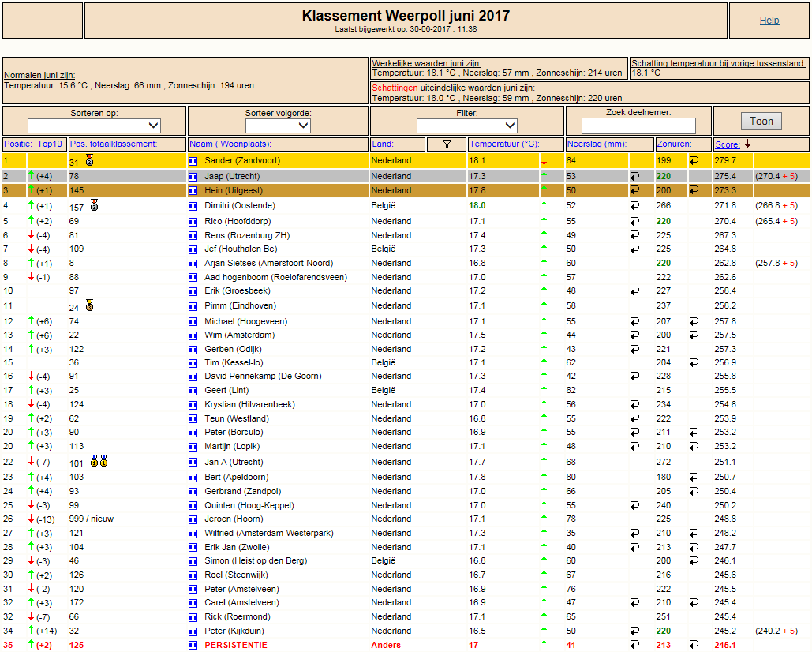The height and width of the screenshot is (652, 812).
Task: Select '999 / nieuw' in Jeroen's row
Action: coord(92,519)
